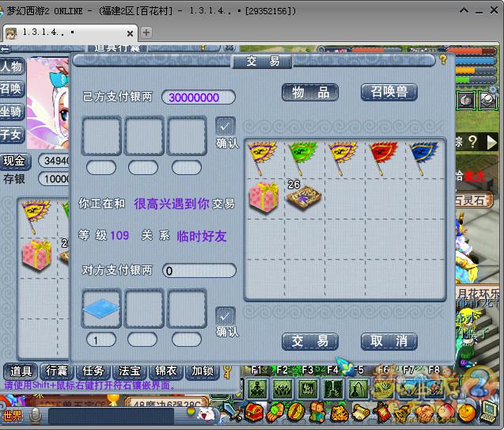Switch to the 物品 items tab

pyautogui.click(x=310, y=92)
